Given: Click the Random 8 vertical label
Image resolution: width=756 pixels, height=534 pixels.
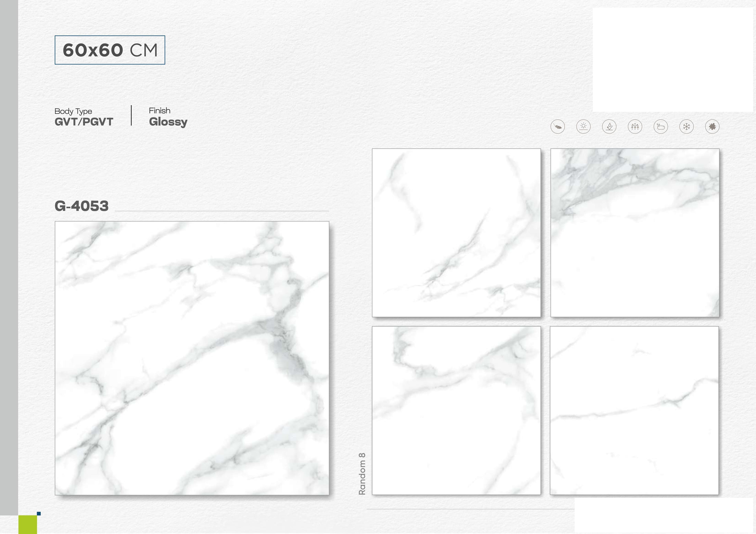Looking at the screenshot, I should (x=362, y=474).
